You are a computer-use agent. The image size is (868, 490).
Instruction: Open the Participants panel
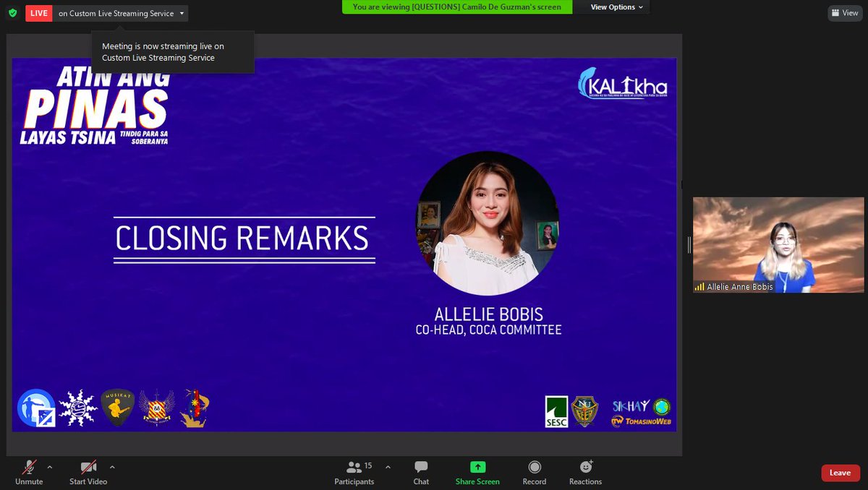pos(354,473)
